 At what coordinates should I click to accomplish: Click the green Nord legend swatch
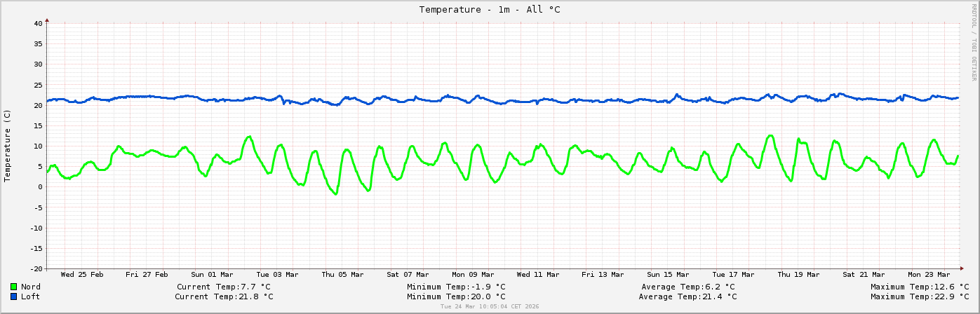pos(14,287)
